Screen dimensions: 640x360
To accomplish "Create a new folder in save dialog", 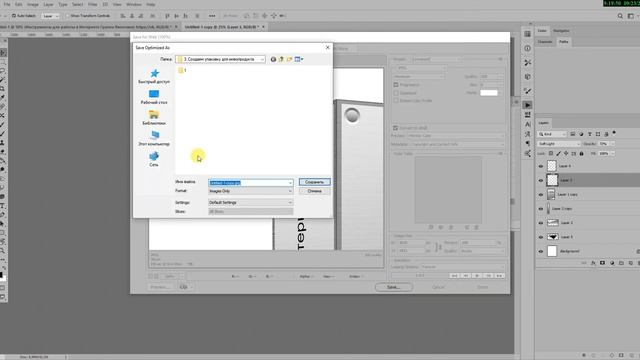I will click(x=289, y=59).
